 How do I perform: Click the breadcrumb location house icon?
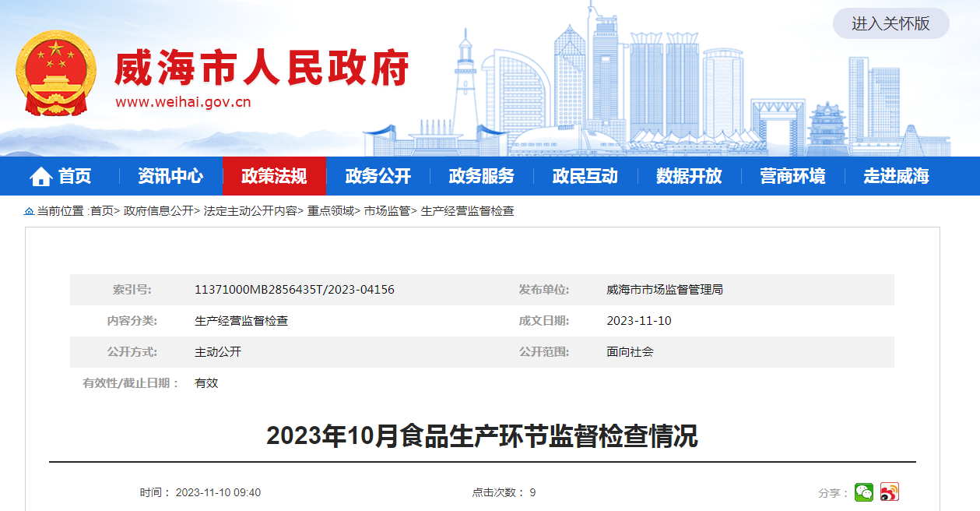coord(29,211)
